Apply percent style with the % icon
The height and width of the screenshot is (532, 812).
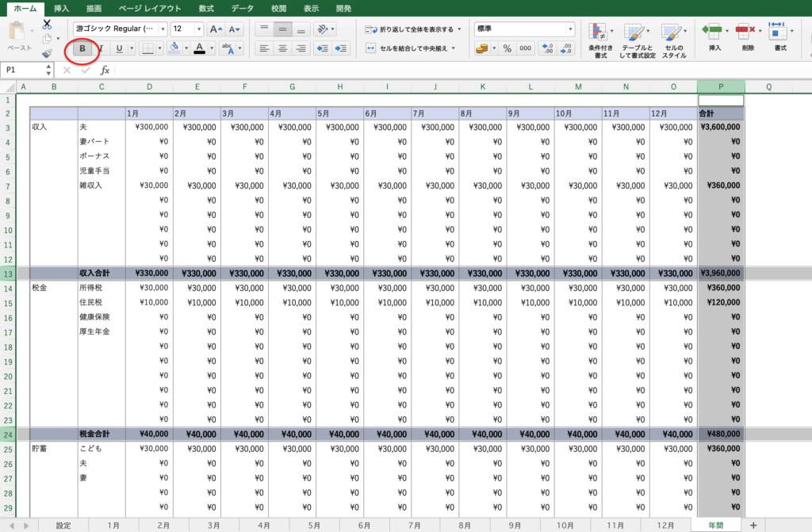click(507, 48)
